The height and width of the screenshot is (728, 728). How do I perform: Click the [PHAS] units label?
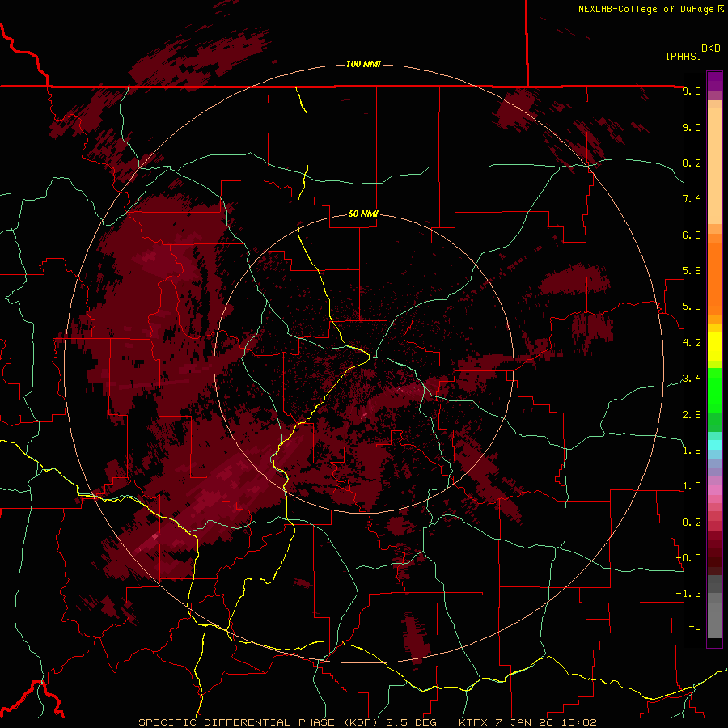point(684,56)
